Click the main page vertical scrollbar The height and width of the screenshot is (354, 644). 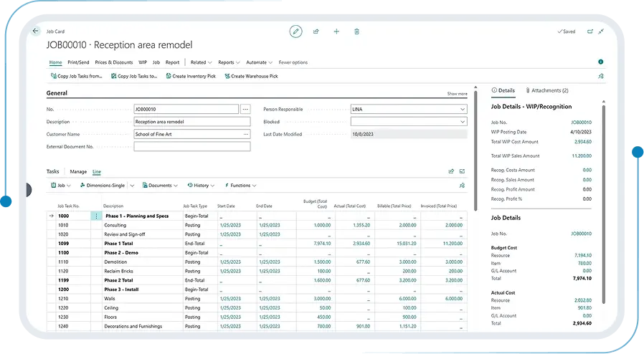coord(475,150)
